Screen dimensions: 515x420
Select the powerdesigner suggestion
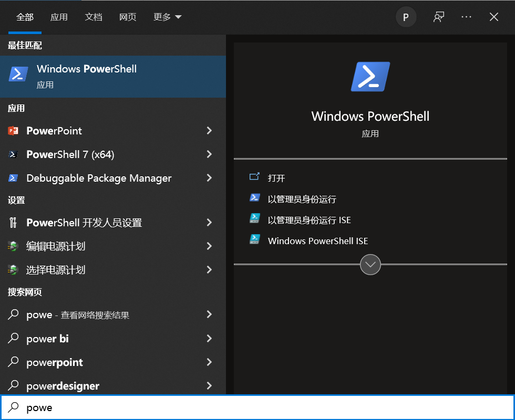(63, 386)
